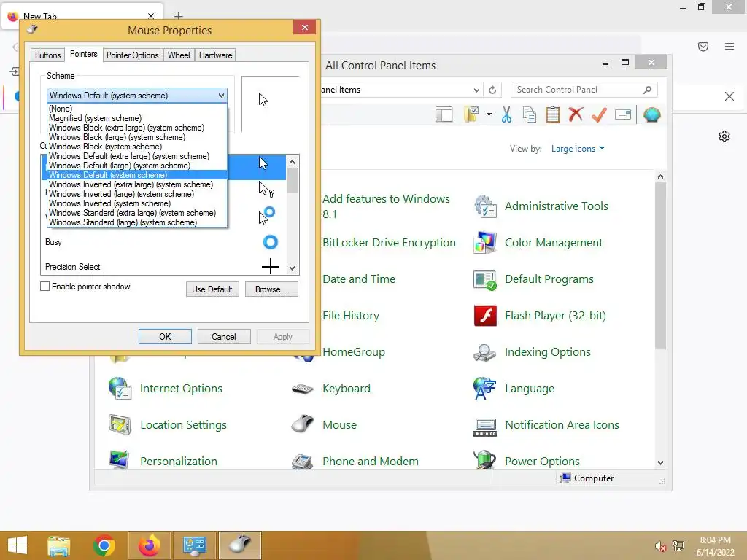Select Windows Inverted (large) scheme
747x560 pixels.
(x=137, y=194)
